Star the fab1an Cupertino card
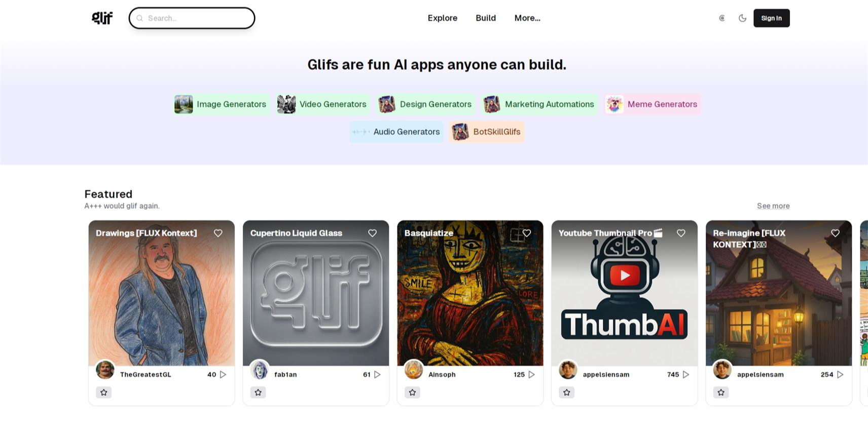This screenshot has width=868, height=428. (x=258, y=393)
